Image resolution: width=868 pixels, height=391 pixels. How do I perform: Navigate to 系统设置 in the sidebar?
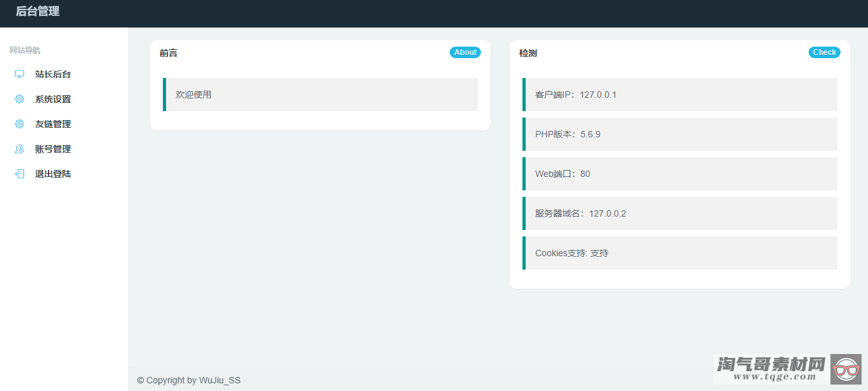[x=53, y=99]
